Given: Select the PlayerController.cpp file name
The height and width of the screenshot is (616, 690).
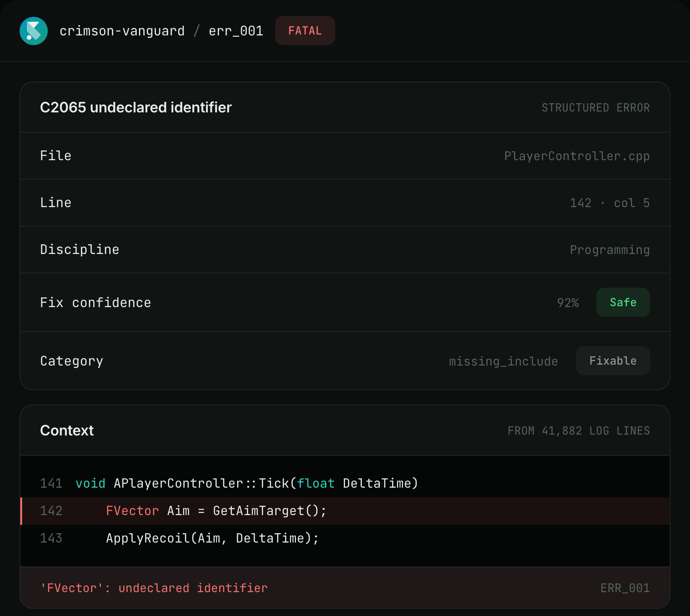Looking at the screenshot, I should tap(577, 156).
